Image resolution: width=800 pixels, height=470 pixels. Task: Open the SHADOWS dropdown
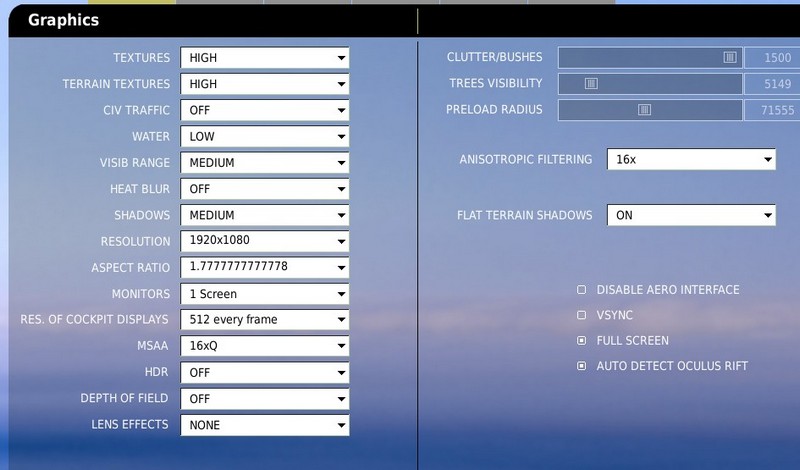[x=264, y=215]
